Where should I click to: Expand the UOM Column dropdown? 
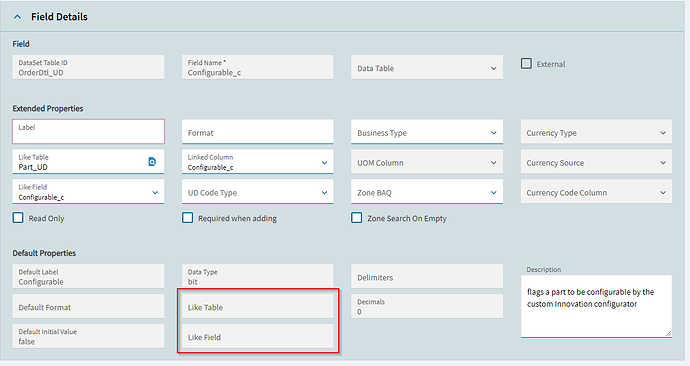click(427, 162)
